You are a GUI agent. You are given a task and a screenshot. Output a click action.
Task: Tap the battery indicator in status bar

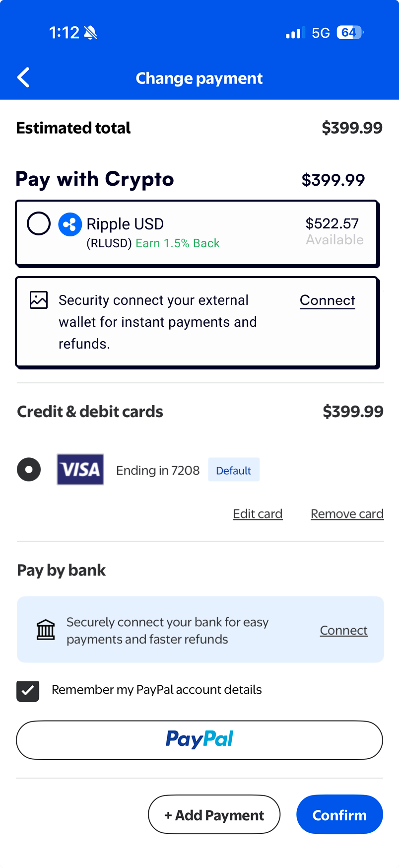click(x=350, y=33)
